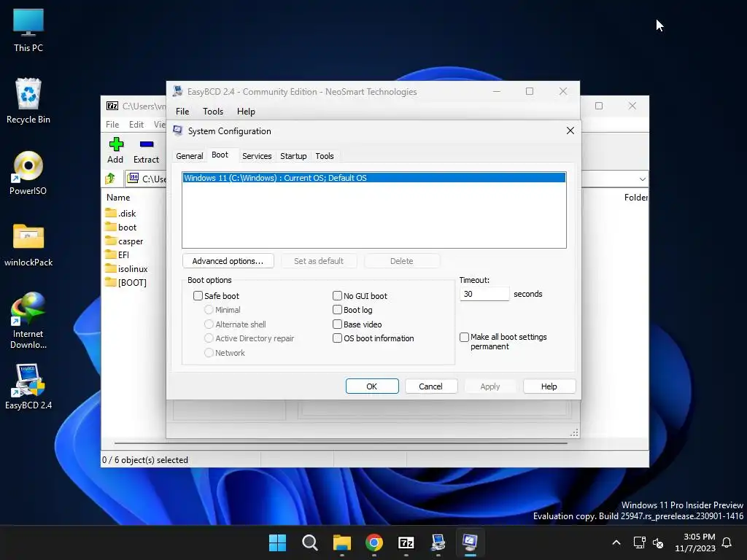Open the 7-Zip File menu
Image resolution: width=747 pixels, height=560 pixels.
point(112,124)
